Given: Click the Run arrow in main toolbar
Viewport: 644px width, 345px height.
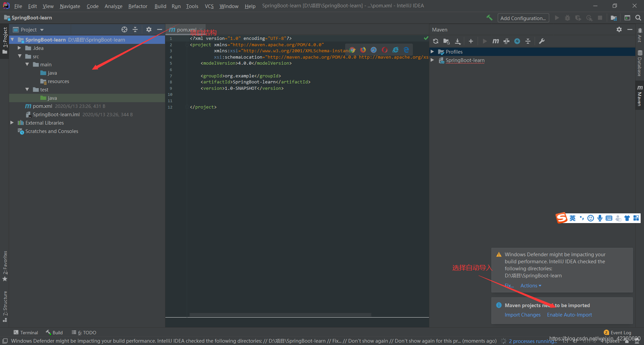Looking at the screenshot, I should coord(557,18).
